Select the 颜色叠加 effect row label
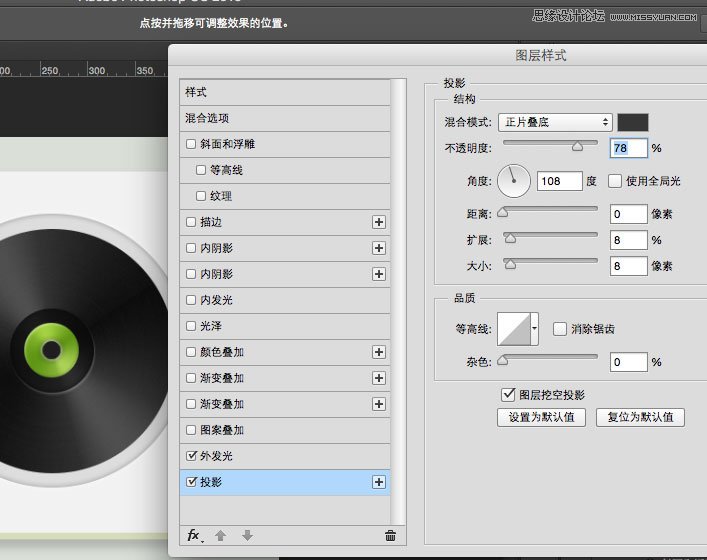 click(x=222, y=352)
